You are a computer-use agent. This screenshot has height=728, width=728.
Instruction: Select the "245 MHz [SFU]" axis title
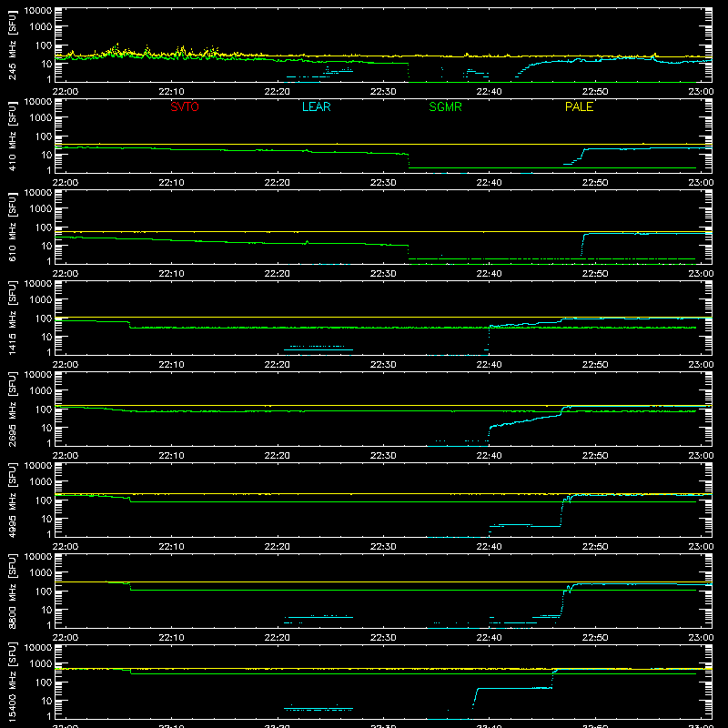click(x=12, y=45)
